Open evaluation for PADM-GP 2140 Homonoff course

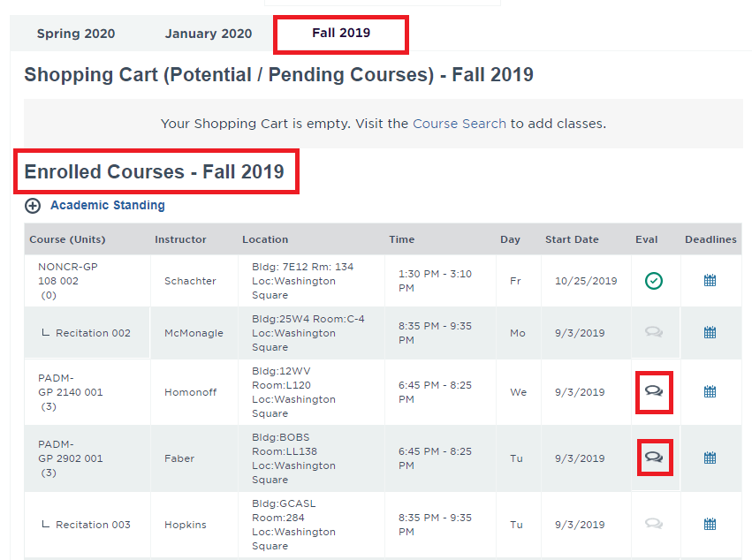[654, 390]
